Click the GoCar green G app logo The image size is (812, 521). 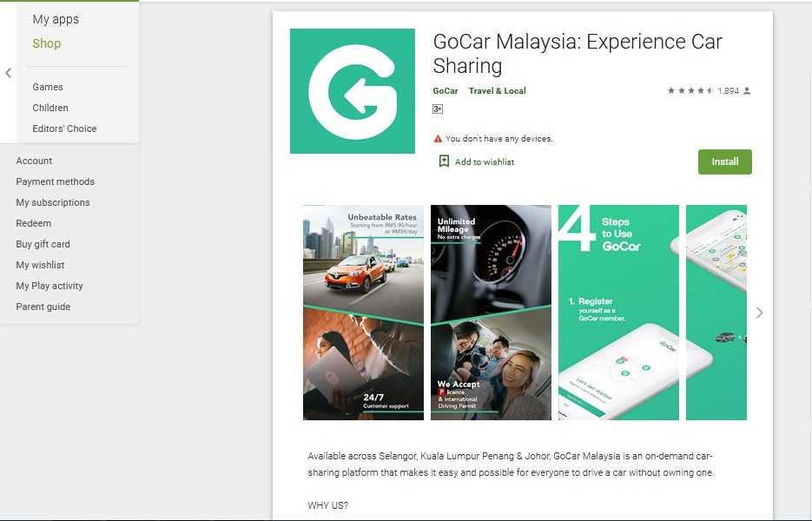[352, 91]
